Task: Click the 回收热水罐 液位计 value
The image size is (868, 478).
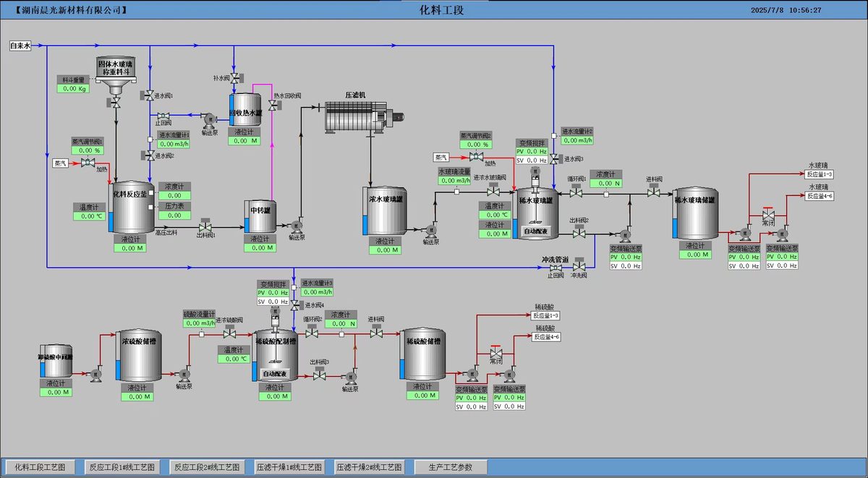Action: tap(244, 141)
